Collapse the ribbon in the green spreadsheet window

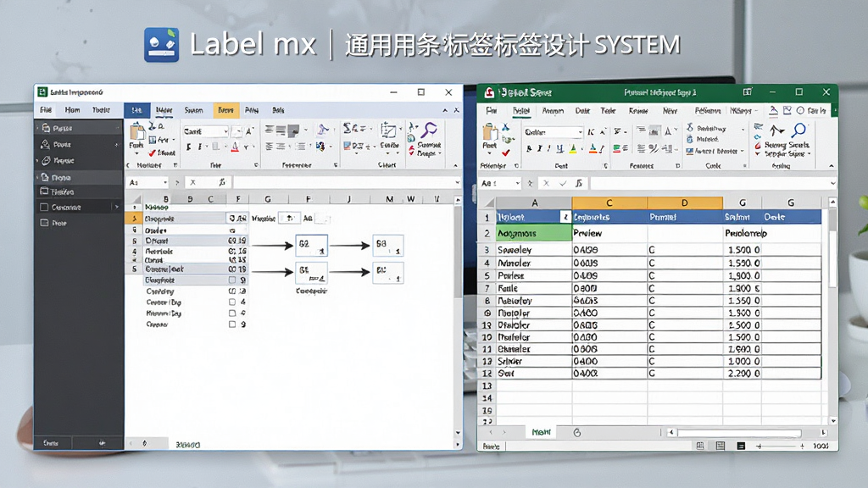832,165
